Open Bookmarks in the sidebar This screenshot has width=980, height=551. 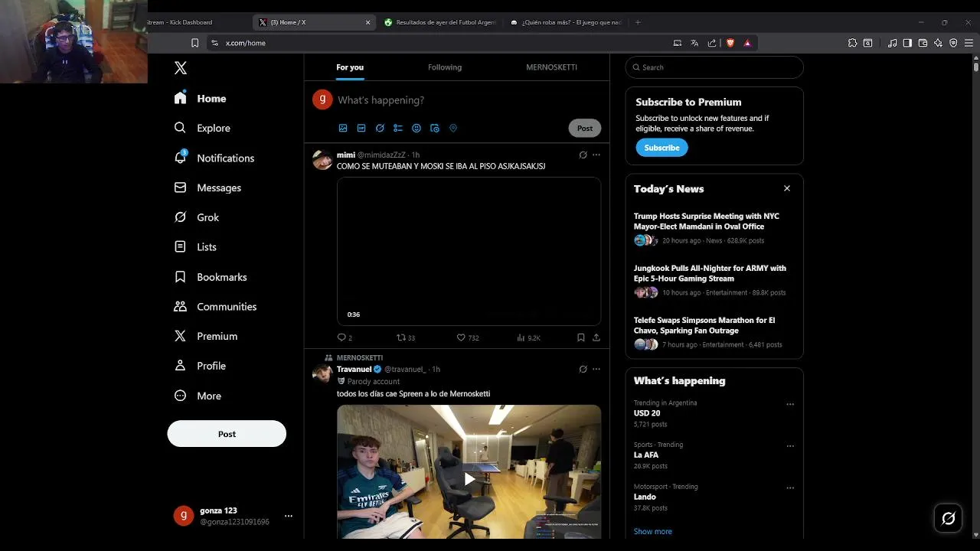[211, 277]
